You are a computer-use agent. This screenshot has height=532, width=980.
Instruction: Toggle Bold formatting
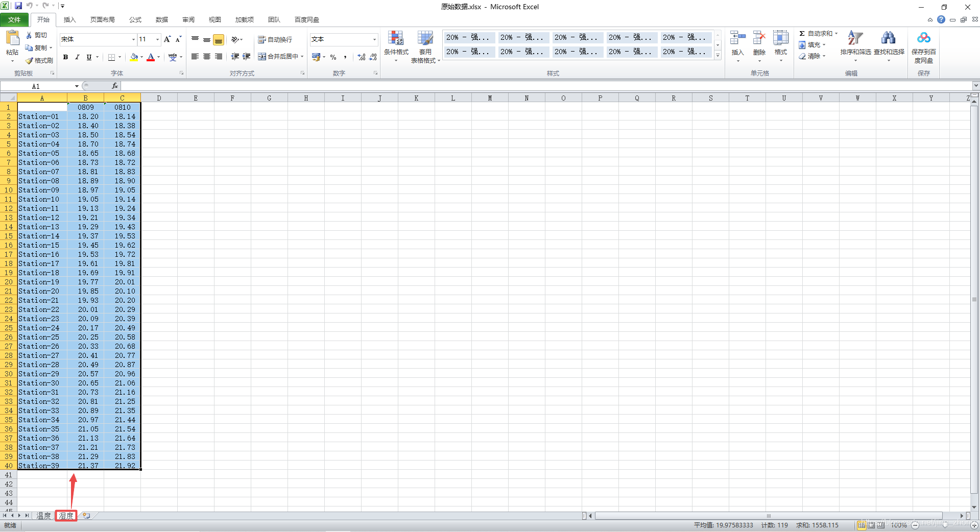coord(65,57)
